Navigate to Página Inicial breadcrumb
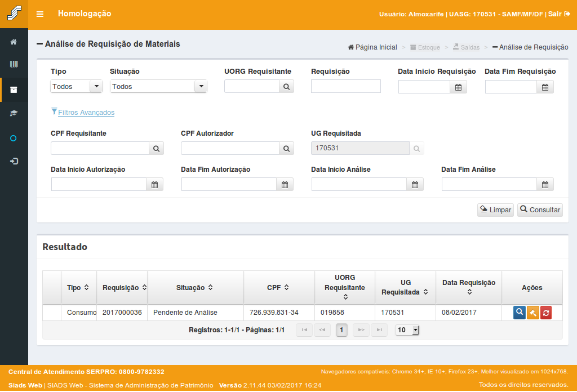This screenshot has height=392, width=577. (372, 47)
